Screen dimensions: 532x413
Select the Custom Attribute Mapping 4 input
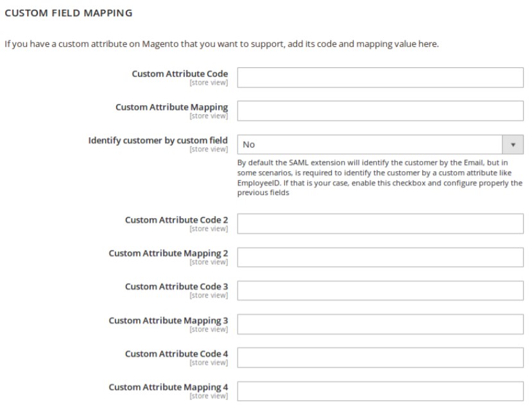pyautogui.click(x=380, y=391)
